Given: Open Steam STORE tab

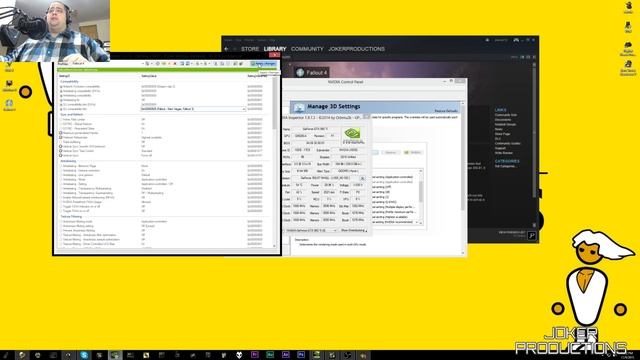Looking at the screenshot, I should (250, 49).
